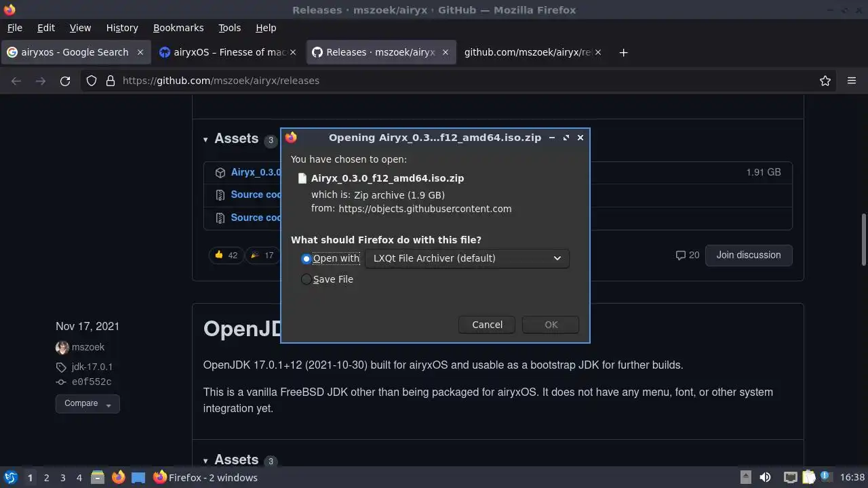Close the airyxOS Finesse of macOS tab
The height and width of the screenshot is (488, 868).
click(x=293, y=52)
